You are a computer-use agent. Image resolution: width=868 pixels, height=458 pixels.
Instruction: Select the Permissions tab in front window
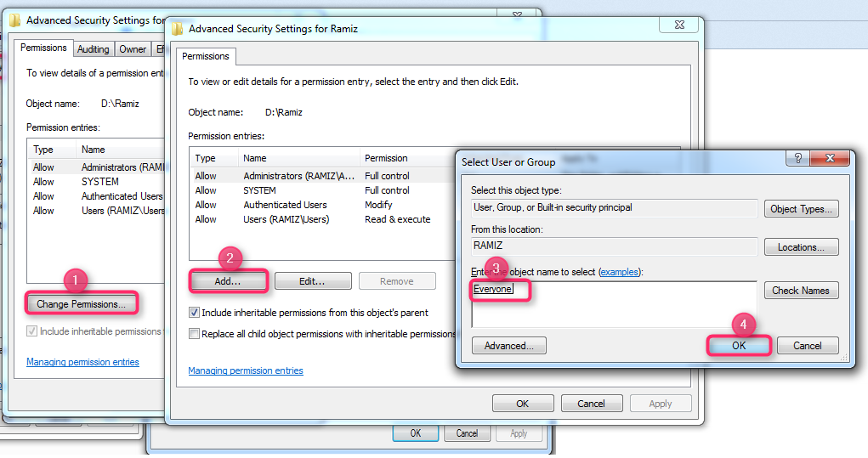pyautogui.click(x=206, y=56)
